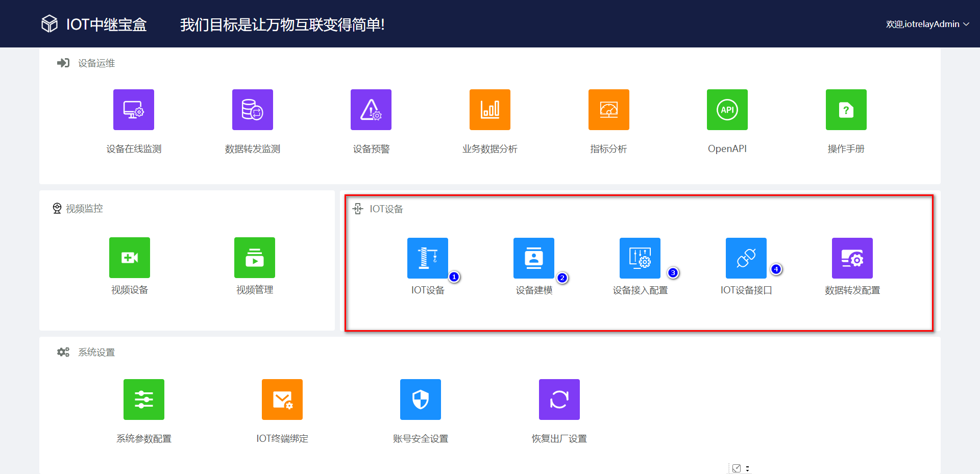Open 设备接入配置 access configuration icon
Image resolution: width=980 pixels, height=474 pixels.
[640, 258]
